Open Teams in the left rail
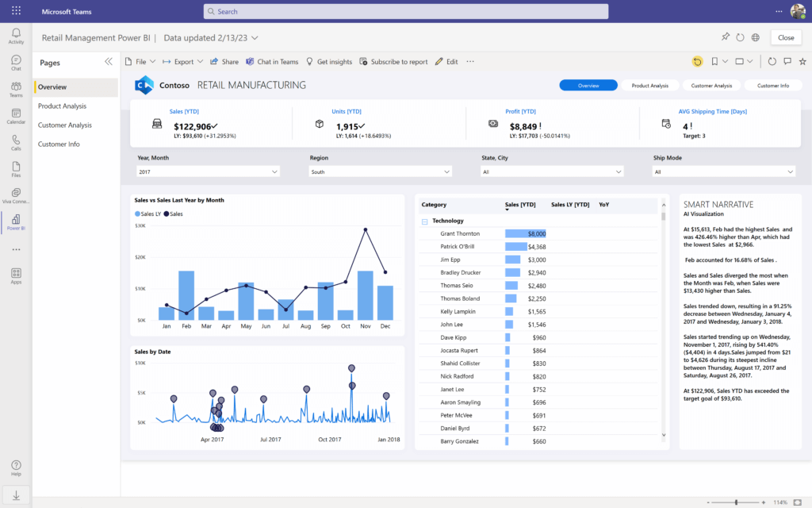Screen dimensions: 812x508 click(16, 89)
